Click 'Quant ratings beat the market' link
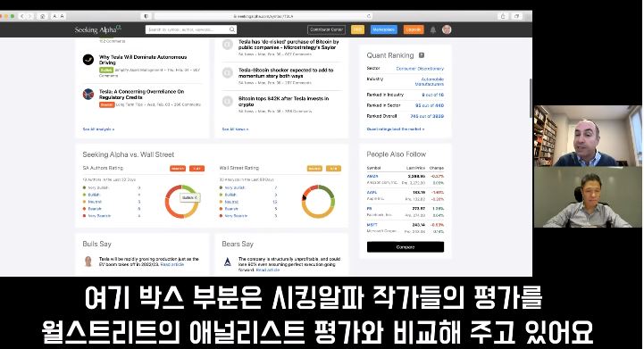Viewport: 644px width, 349px height. pos(396,129)
